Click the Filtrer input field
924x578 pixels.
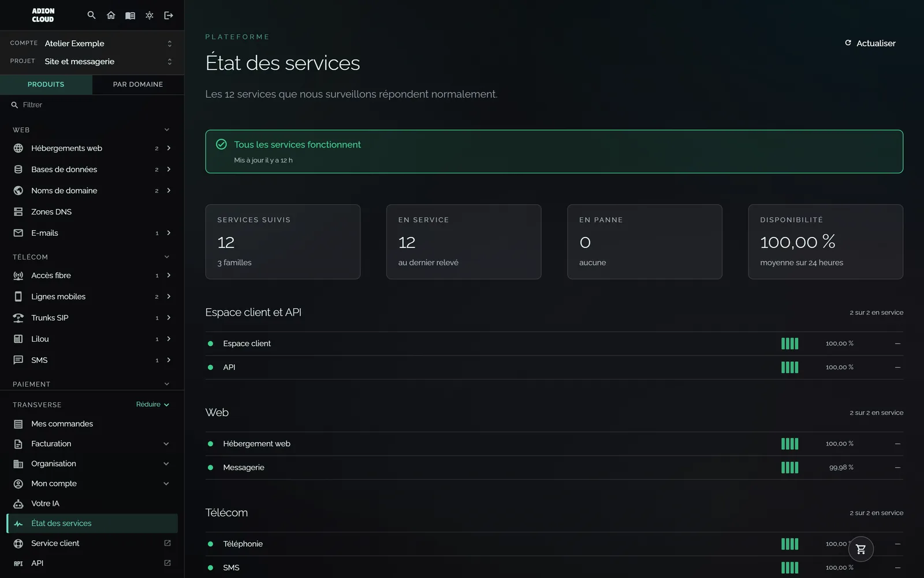(92, 105)
